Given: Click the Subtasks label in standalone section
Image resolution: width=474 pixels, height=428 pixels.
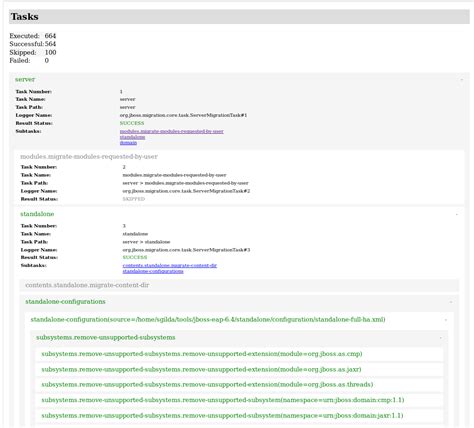Looking at the screenshot, I should 34,265.
